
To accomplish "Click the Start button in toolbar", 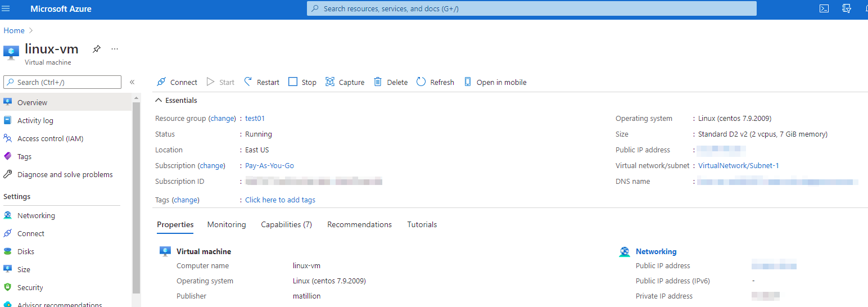I will click(x=220, y=82).
